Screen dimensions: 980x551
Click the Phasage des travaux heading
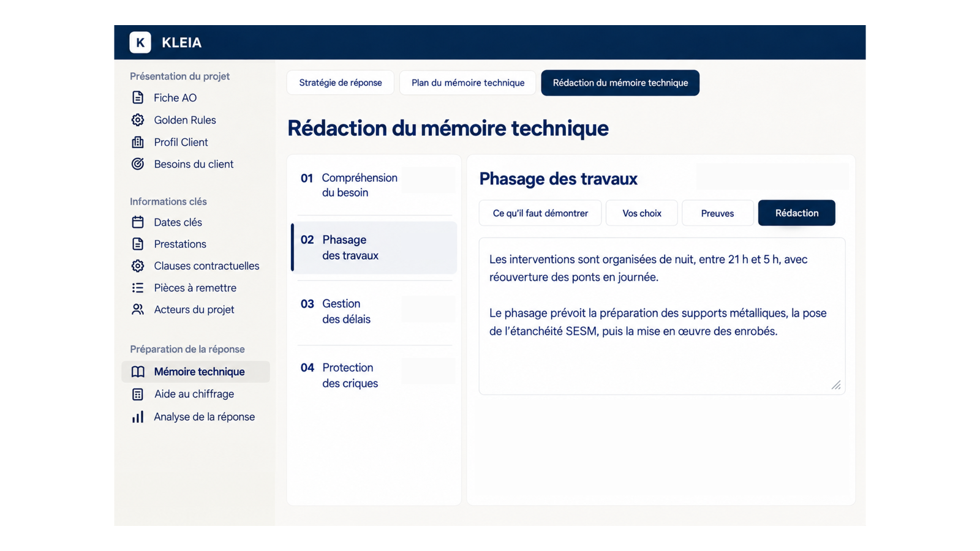pos(558,179)
